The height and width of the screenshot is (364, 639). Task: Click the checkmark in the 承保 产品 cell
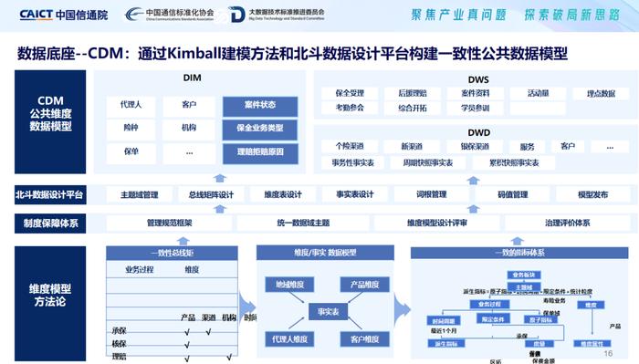[187, 332]
